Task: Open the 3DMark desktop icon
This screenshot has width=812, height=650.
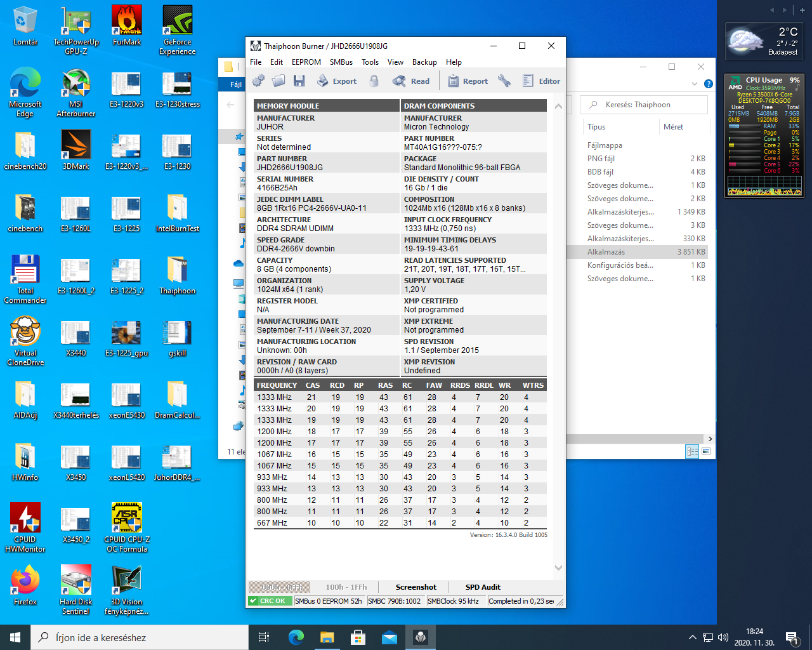Action: (x=76, y=150)
